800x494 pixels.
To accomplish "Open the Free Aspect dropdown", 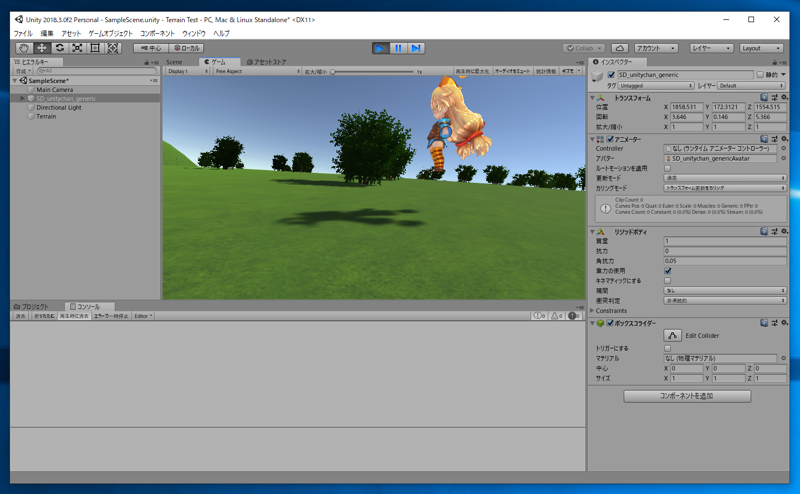I will click(x=257, y=71).
